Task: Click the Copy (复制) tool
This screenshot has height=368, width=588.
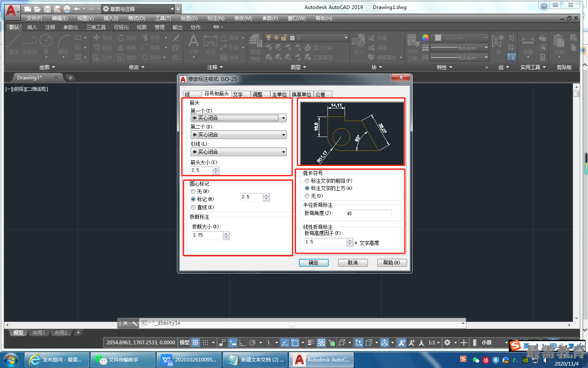Action: click(x=102, y=47)
